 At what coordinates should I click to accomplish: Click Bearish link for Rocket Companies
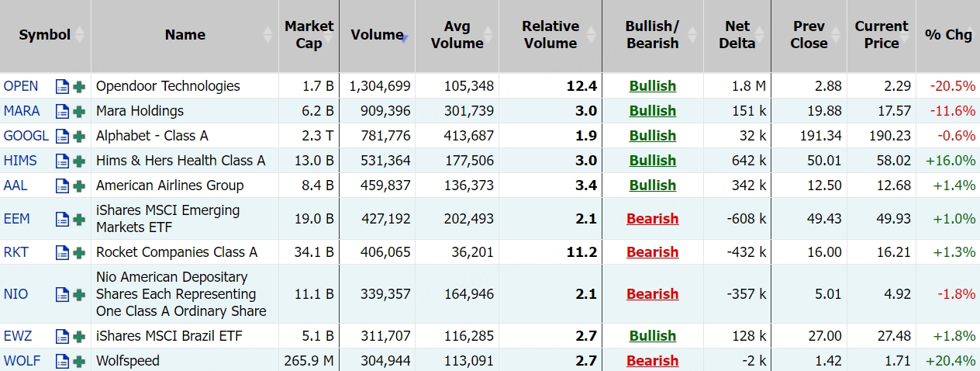point(653,252)
